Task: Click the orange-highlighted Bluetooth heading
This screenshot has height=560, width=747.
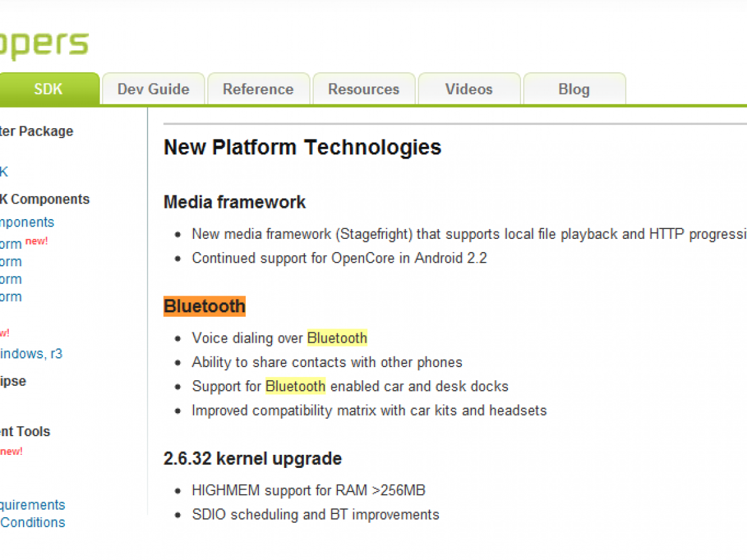Action: tap(204, 306)
